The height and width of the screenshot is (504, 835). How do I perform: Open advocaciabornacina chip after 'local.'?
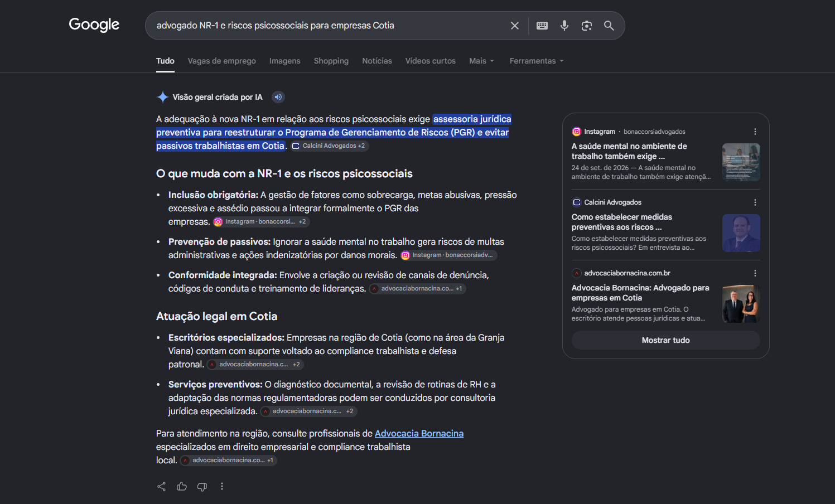click(x=228, y=461)
